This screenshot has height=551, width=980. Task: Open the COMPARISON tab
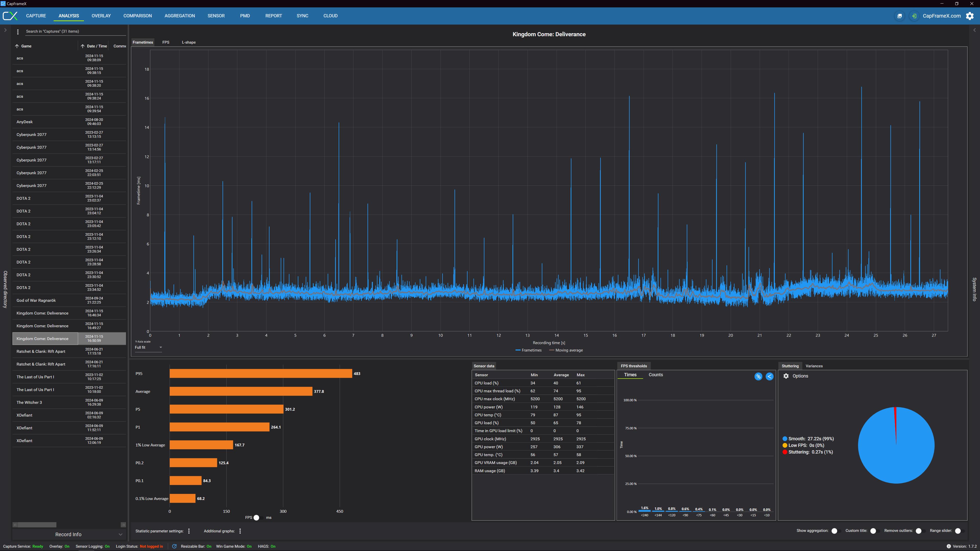[x=138, y=16]
